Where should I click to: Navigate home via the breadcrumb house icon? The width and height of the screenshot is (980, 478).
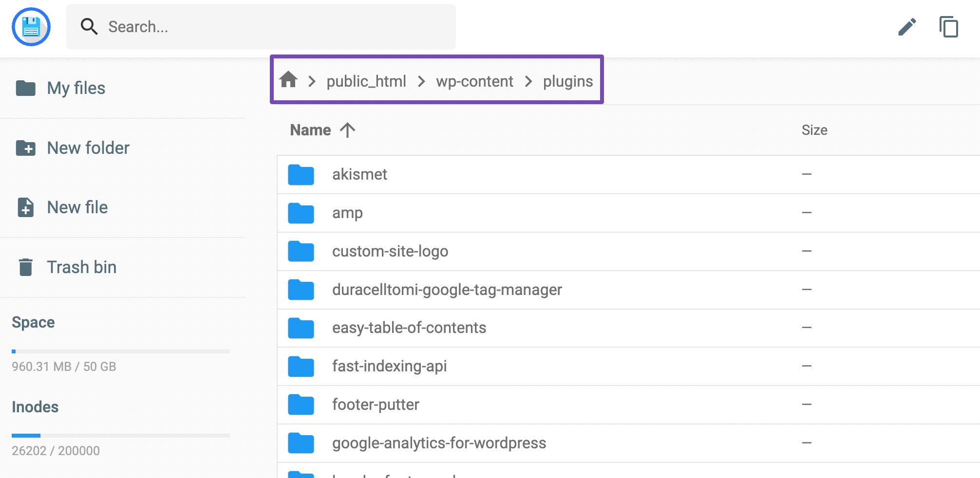(x=288, y=80)
